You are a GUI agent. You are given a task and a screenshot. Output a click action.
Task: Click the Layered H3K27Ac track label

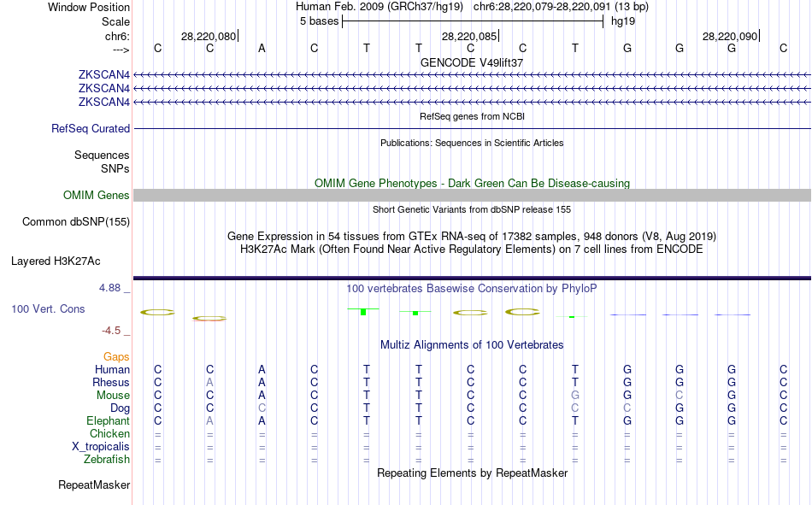point(56,261)
